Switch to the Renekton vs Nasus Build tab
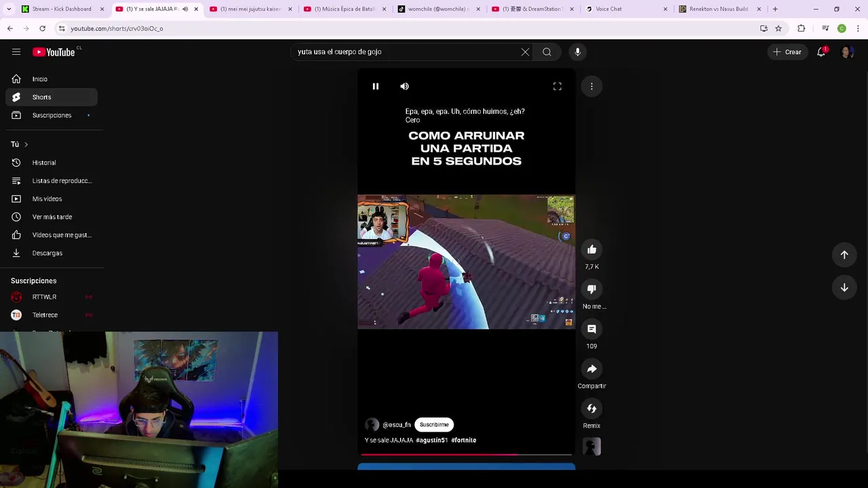The height and width of the screenshot is (488, 868). point(720,9)
